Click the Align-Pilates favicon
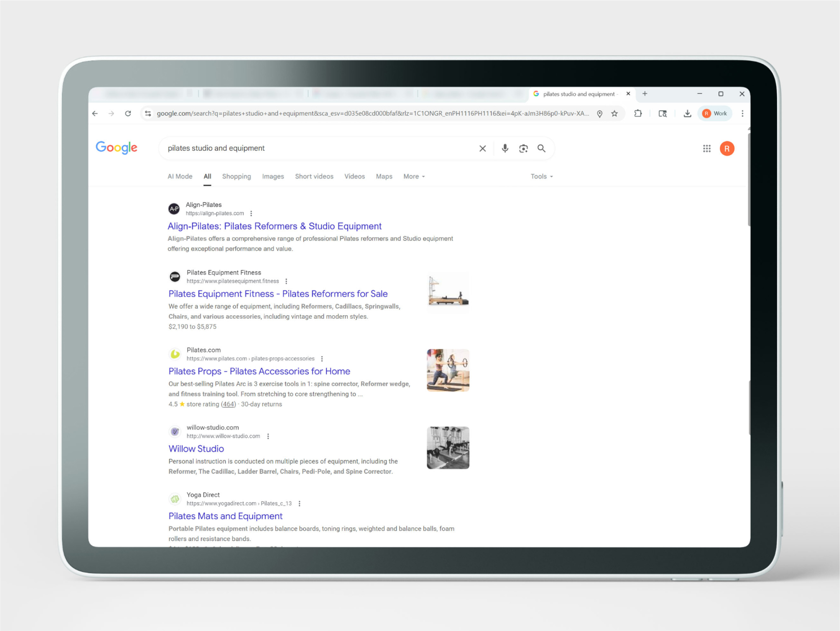Screen dimensions: 840x631 coord(174,209)
